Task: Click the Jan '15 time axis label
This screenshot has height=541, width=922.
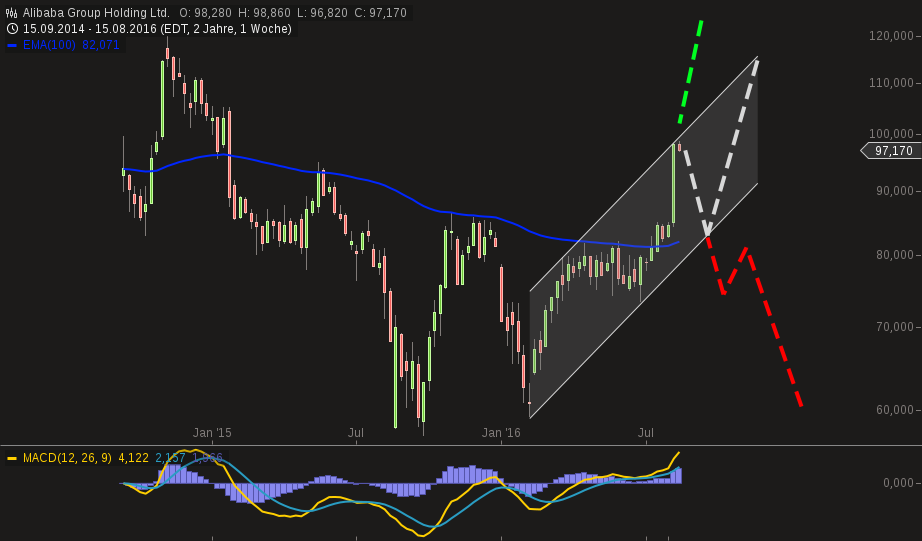Action: point(212,433)
